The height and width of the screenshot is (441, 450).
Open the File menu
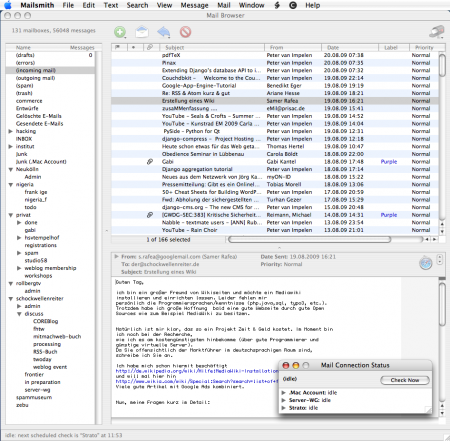click(68, 5)
